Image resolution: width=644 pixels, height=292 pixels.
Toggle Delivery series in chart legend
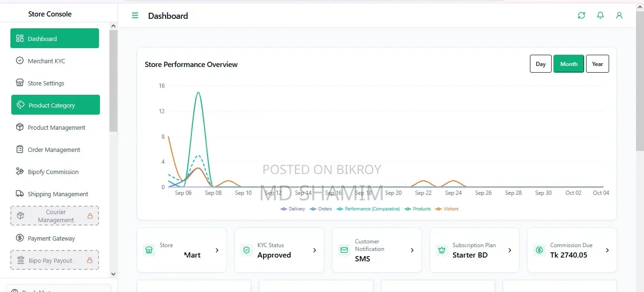click(293, 209)
